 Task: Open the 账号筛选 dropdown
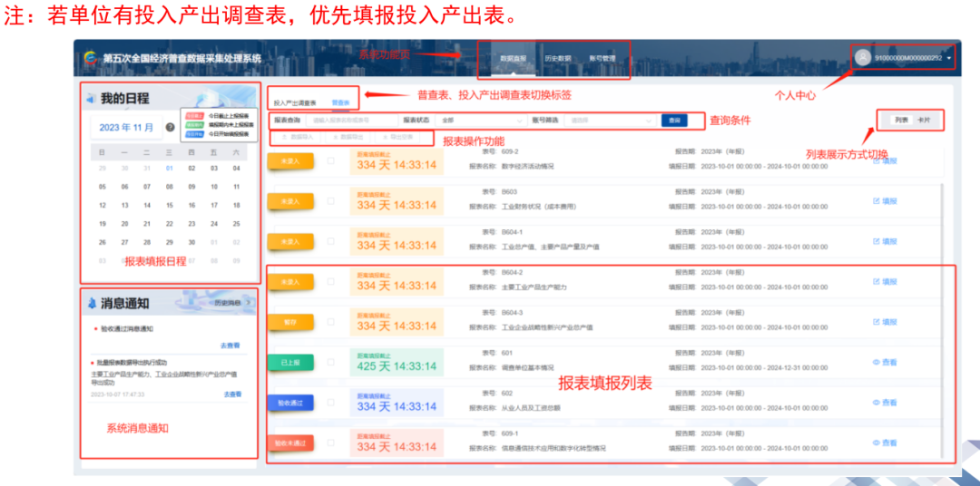[611, 120]
